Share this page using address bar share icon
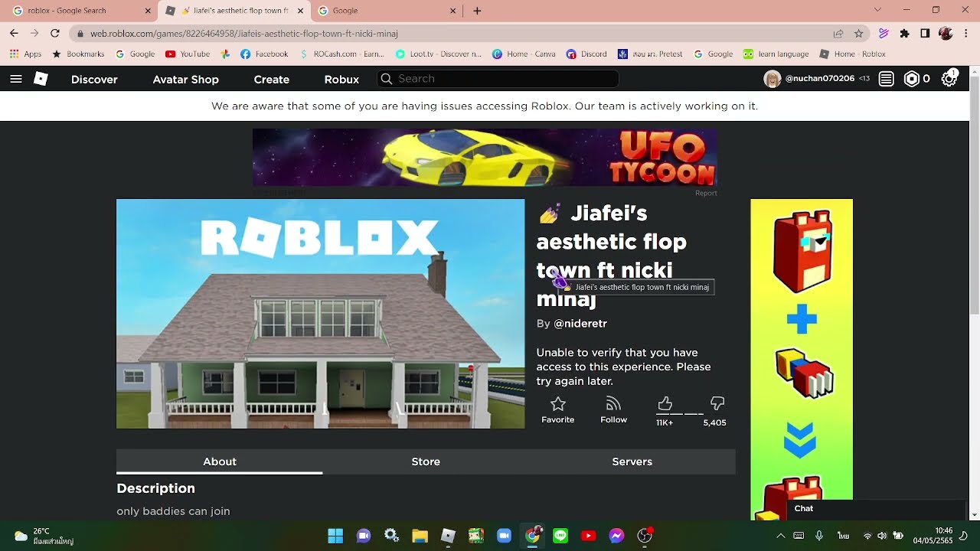Image resolution: width=980 pixels, height=551 pixels. tap(838, 34)
